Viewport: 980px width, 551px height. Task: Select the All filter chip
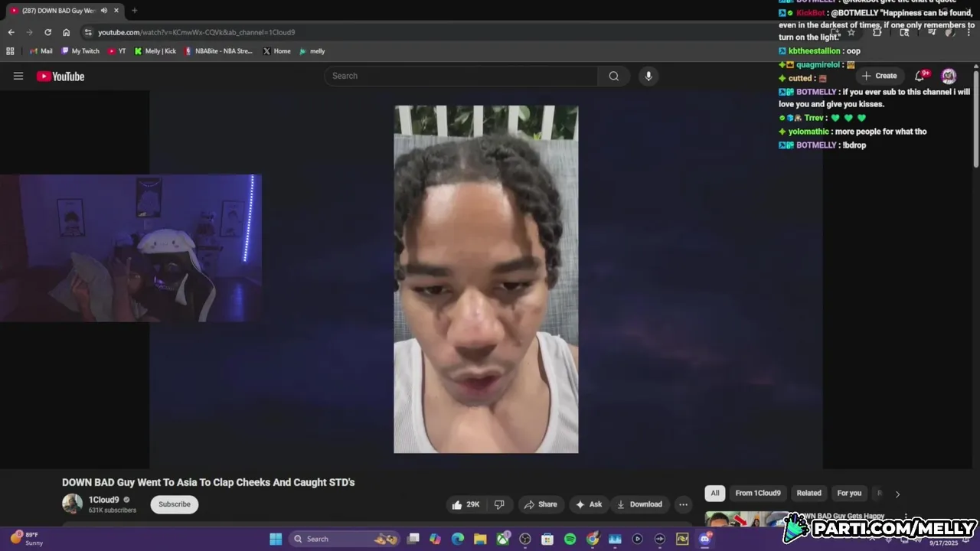pyautogui.click(x=715, y=494)
